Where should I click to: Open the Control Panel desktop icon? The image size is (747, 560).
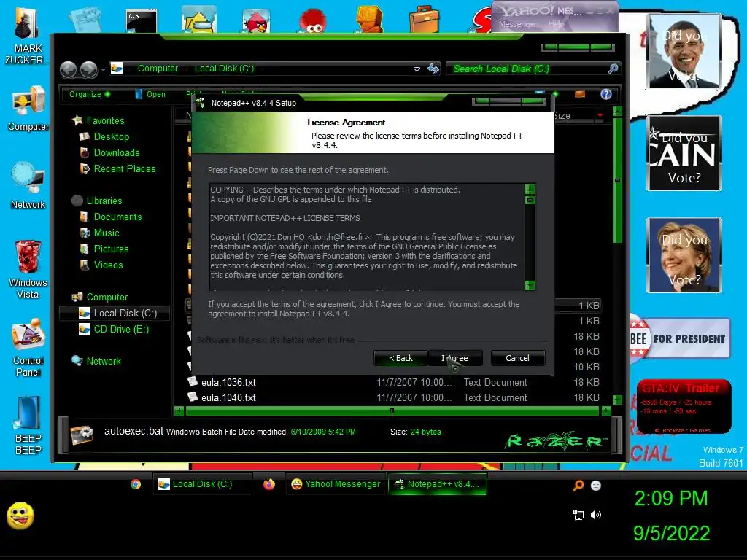click(28, 348)
